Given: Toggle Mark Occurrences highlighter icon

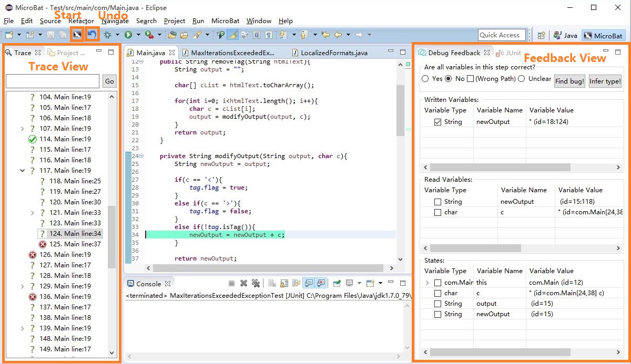Looking at the screenshot, I should (x=233, y=35).
